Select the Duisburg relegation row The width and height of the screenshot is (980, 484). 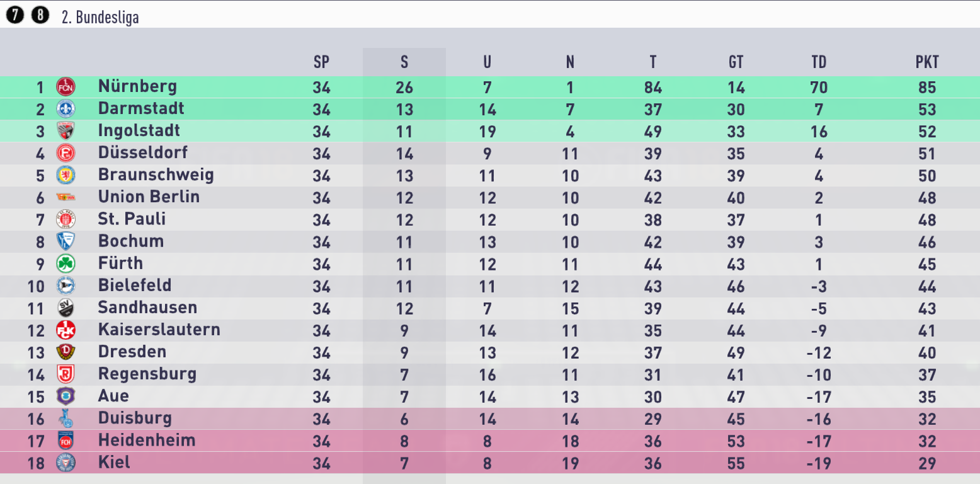coord(490,418)
